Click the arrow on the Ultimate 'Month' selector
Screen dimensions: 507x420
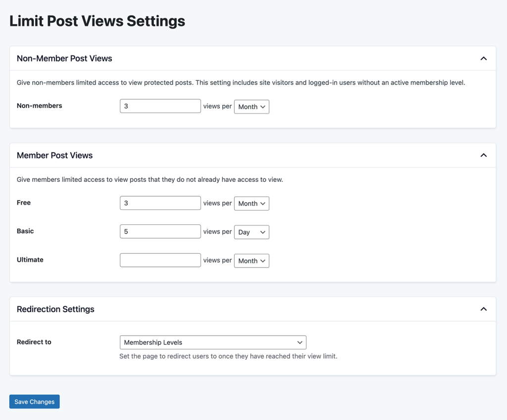[x=263, y=261]
